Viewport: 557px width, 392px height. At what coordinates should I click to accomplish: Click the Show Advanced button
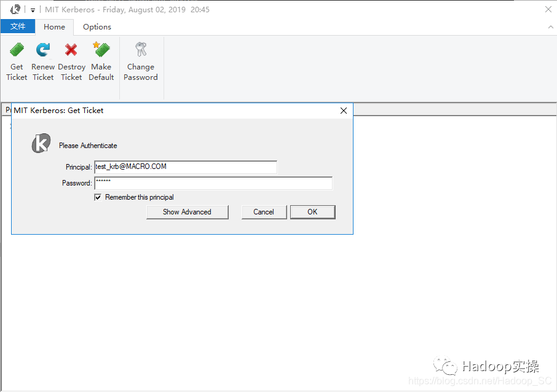click(188, 212)
